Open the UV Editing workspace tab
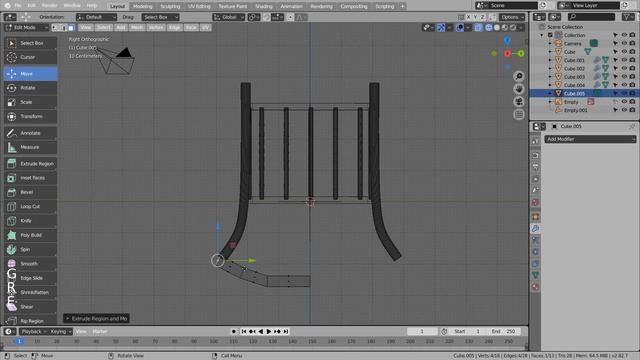Image resolution: width=640 pixels, height=360 pixels. click(x=199, y=6)
